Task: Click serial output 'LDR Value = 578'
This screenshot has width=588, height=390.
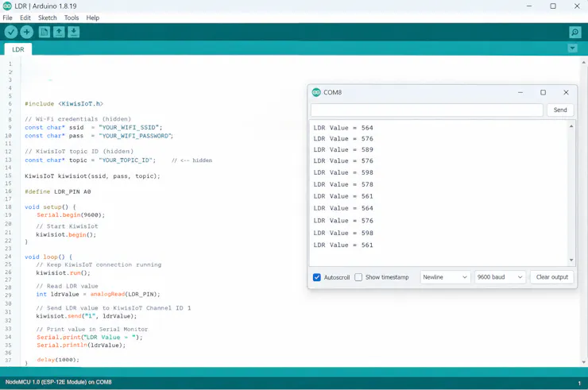Action: pos(343,184)
